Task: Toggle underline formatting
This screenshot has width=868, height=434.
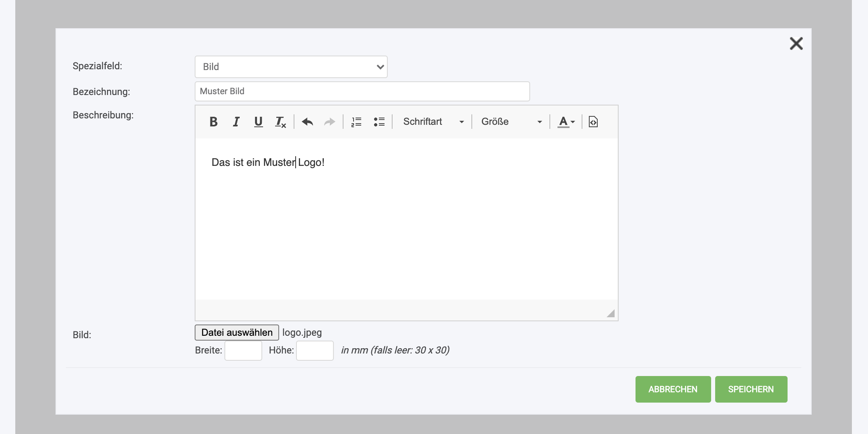Action: pyautogui.click(x=258, y=122)
